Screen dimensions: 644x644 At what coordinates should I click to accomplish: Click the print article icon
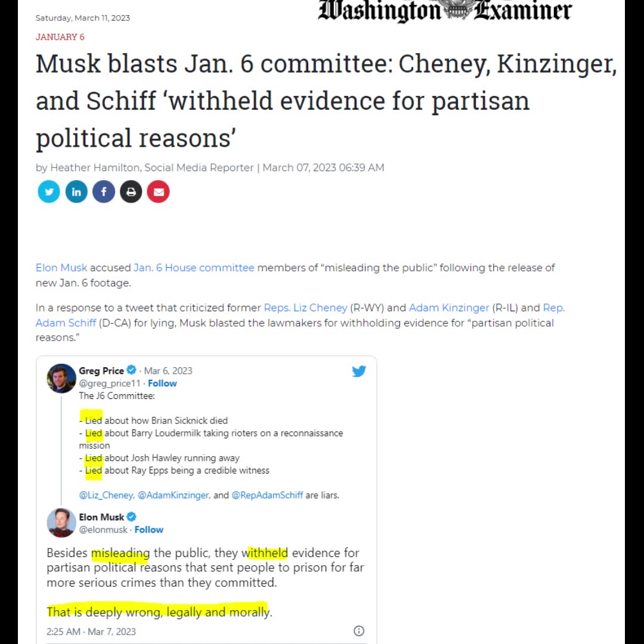pyautogui.click(x=131, y=191)
